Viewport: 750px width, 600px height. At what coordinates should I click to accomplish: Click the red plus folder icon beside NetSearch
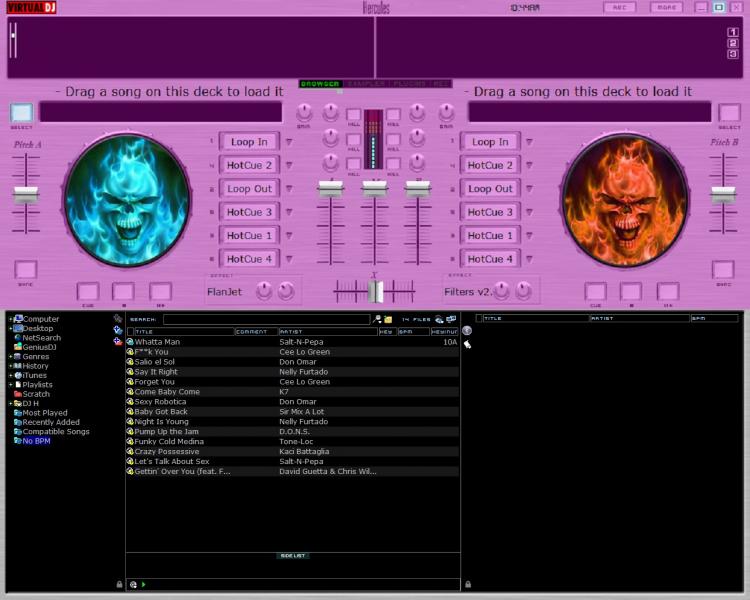[x=118, y=341]
